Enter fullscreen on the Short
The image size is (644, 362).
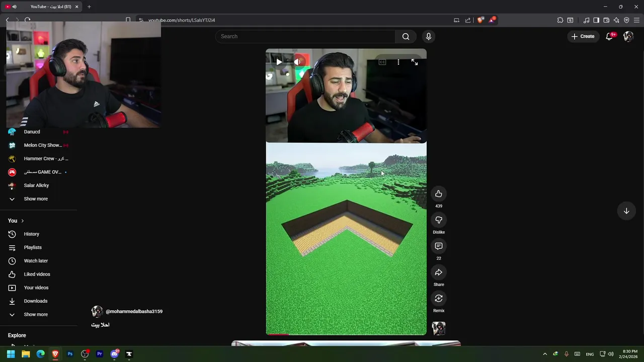tap(415, 62)
